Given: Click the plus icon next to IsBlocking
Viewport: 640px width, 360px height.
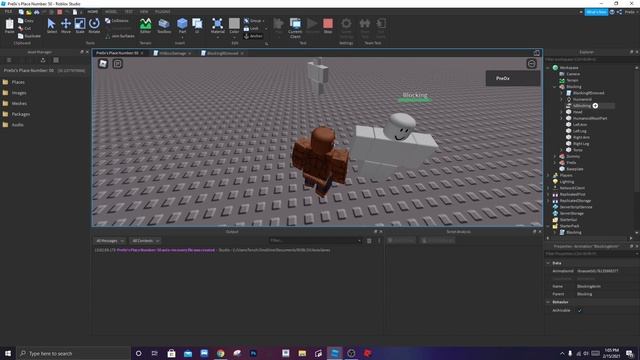Looking at the screenshot, I should (595, 106).
